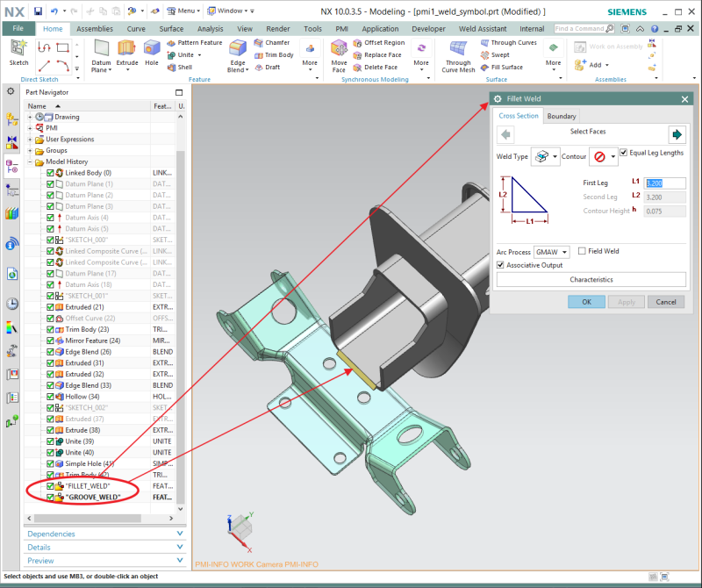Click the Offset Region command
This screenshot has width=702, height=588.
[379, 42]
